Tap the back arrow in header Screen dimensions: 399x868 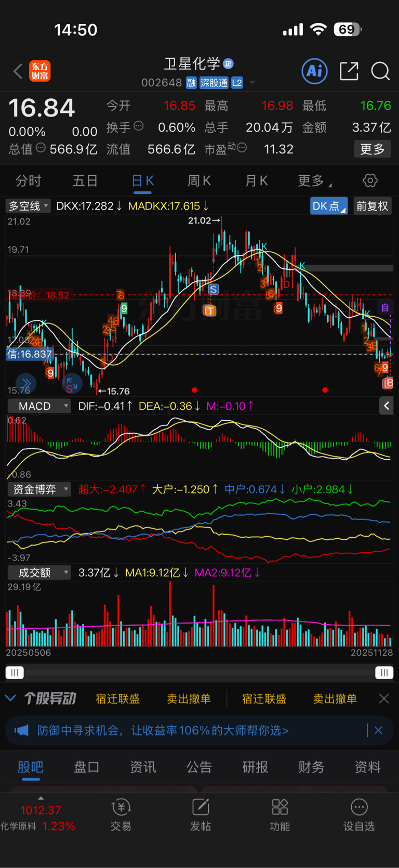[18, 71]
